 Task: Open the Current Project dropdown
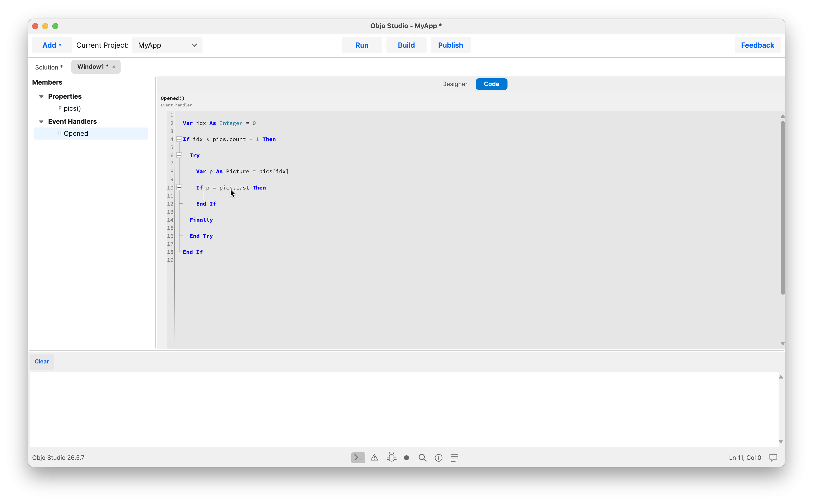[167, 45]
